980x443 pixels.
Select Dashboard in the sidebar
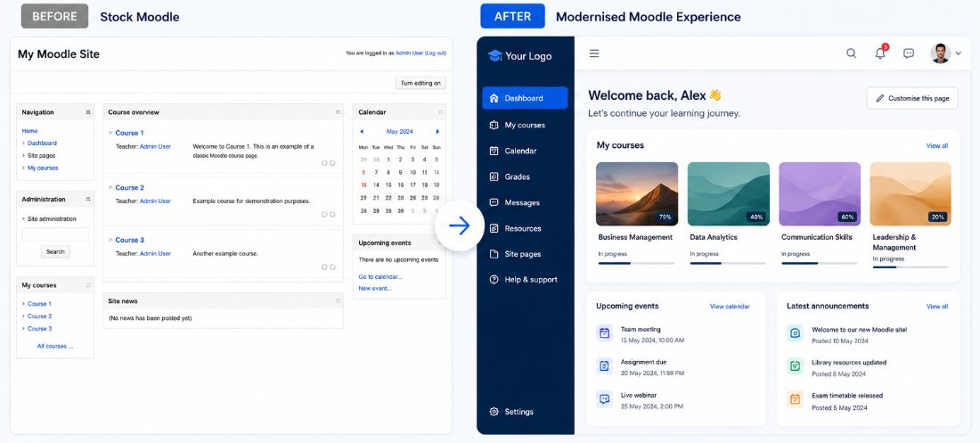tap(525, 98)
